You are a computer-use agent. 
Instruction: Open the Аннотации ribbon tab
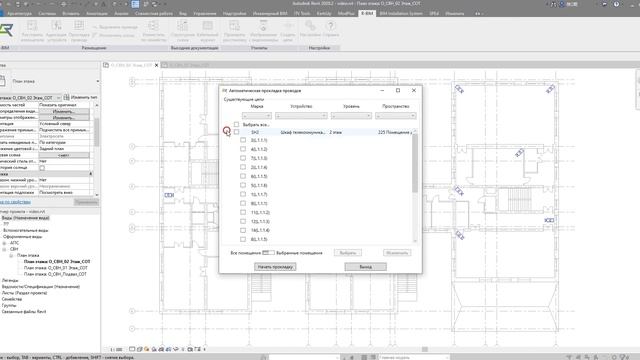(97, 13)
